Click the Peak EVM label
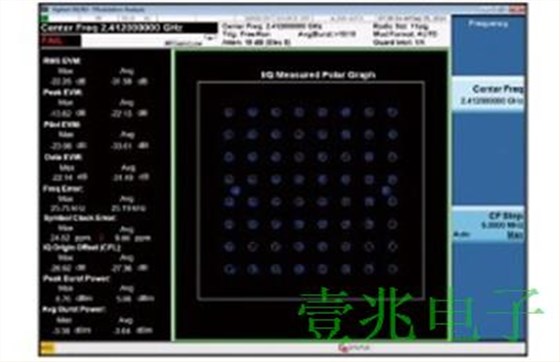Screen dimensions: 560x362 [x=63, y=92]
